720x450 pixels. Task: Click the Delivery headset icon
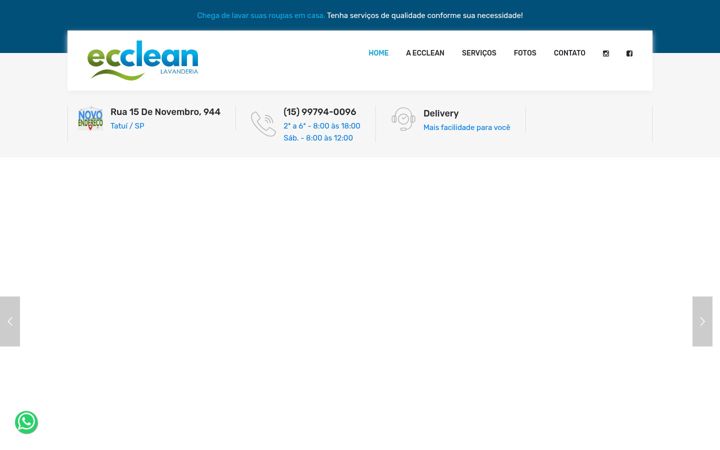tap(403, 119)
